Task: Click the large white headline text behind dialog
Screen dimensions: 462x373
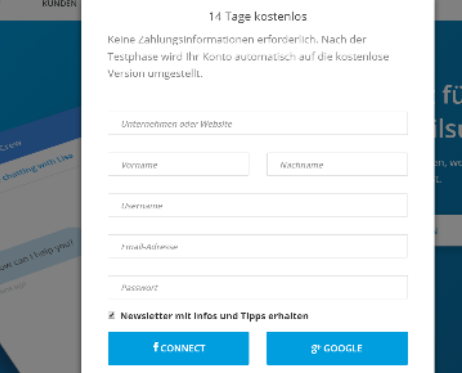Action: click(450, 112)
